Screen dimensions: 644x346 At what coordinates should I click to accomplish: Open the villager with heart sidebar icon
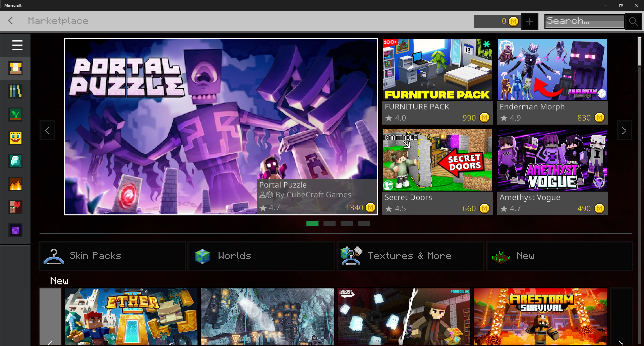[15, 207]
